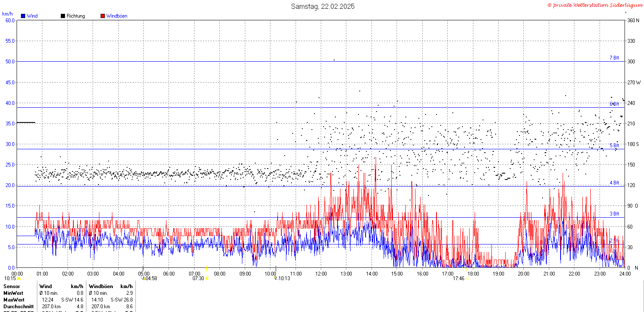This screenshot has height=312, width=644.
Task: Click the Windböen column header in table
Action: click(101, 286)
